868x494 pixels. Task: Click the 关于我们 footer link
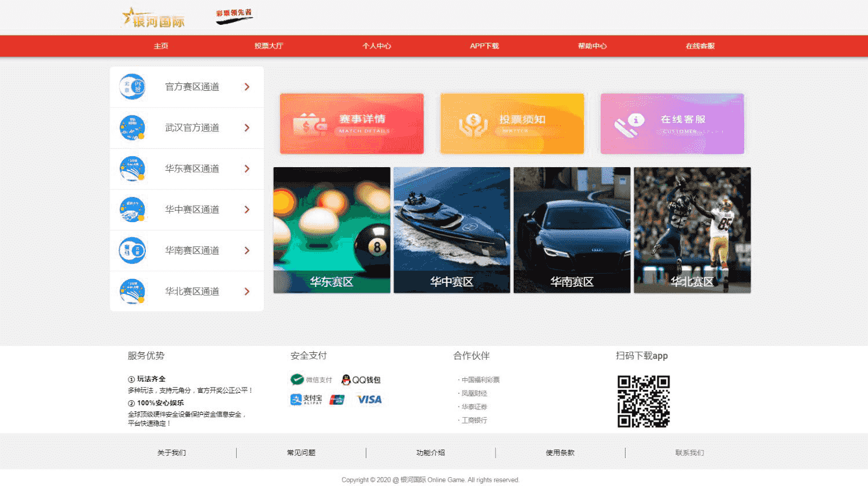[170, 453]
